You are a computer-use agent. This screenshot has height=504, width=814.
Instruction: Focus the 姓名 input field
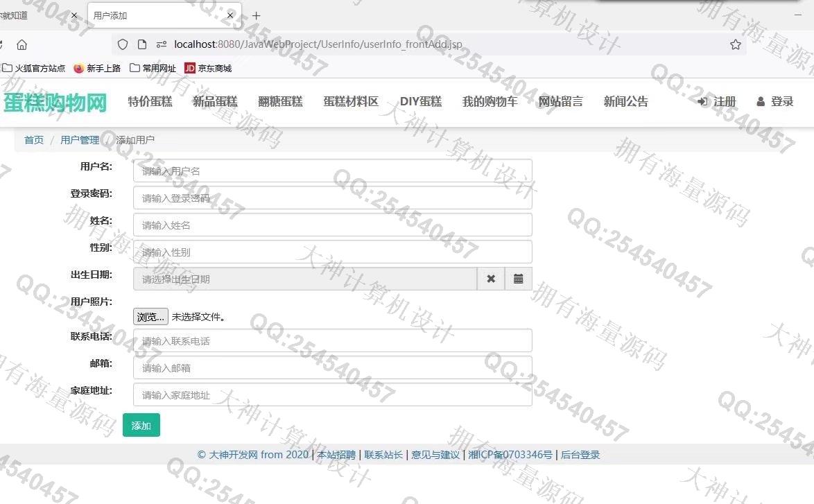pyautogui.click(x=332, y=225)
